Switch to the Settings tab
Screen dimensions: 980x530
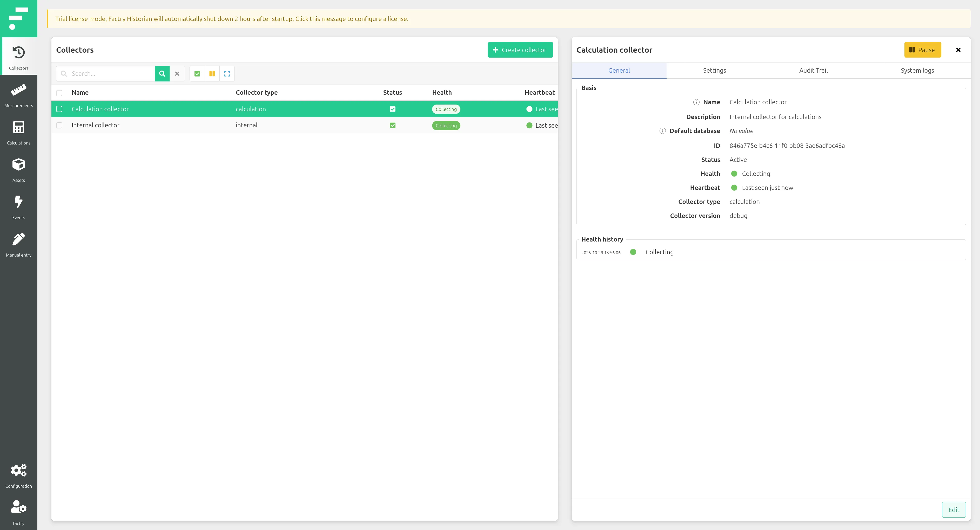[x=714, y=70]
